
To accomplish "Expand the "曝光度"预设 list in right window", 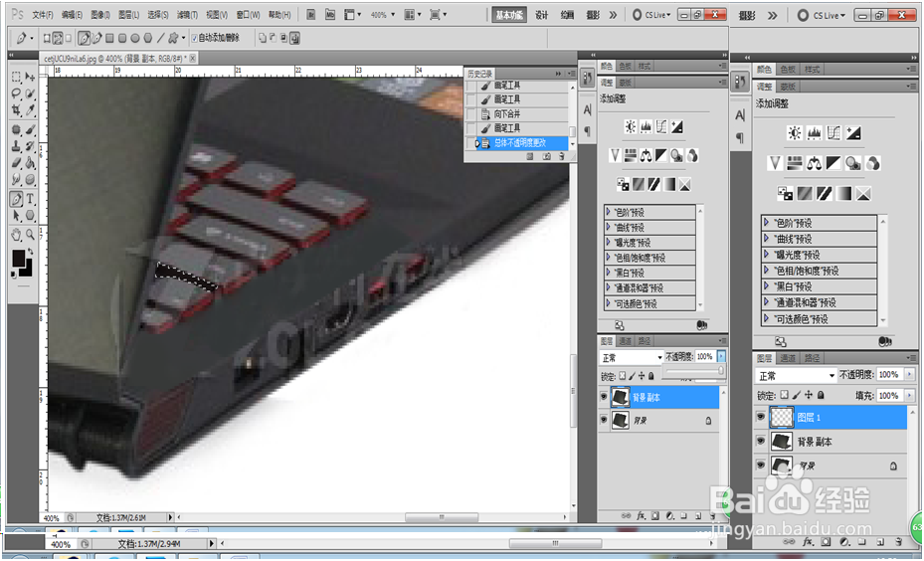I will [x=766, y=254].
